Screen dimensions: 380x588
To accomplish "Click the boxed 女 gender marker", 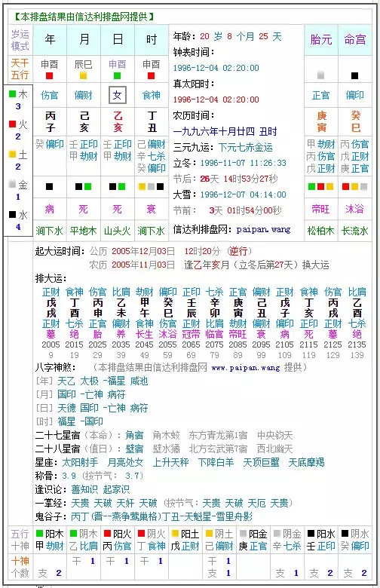I will pyautogui.click(x=118, y=95).
